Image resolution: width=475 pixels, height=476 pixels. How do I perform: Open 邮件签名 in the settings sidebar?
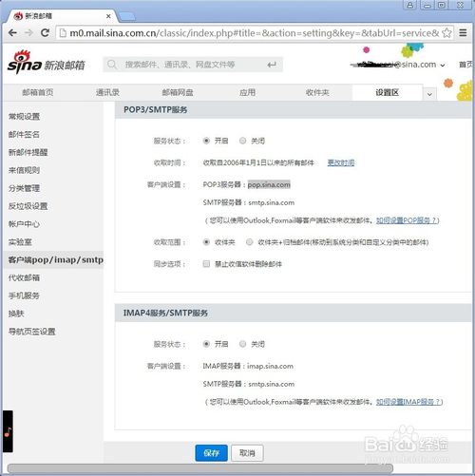pyautogui.click(x=24, y=135)
